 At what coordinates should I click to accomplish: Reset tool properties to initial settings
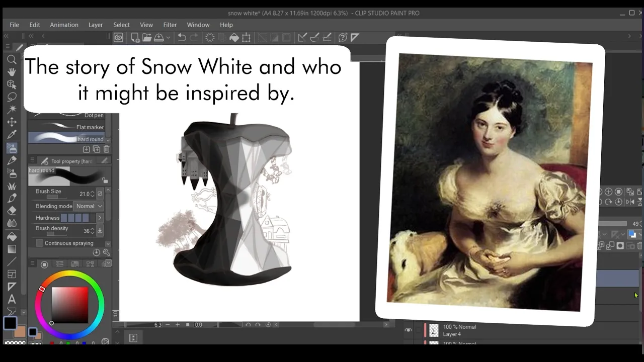tap(97, 252)
